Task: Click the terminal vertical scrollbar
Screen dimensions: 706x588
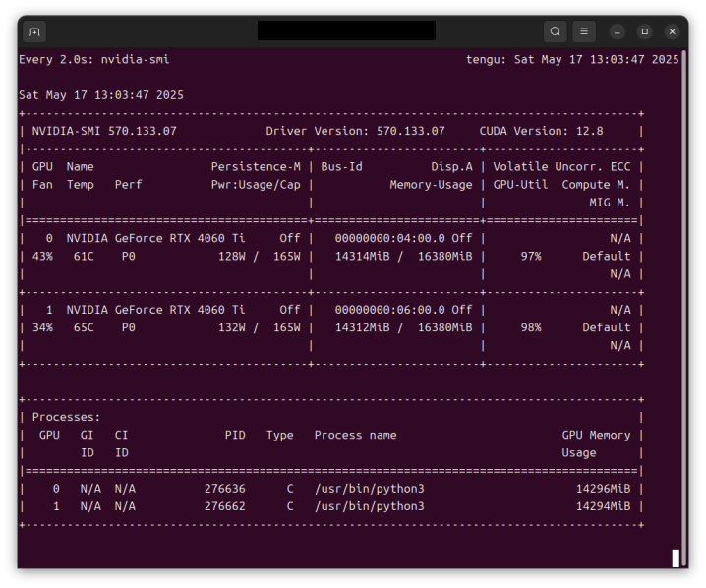Action: pyautogui.click(x=684, y=309)
